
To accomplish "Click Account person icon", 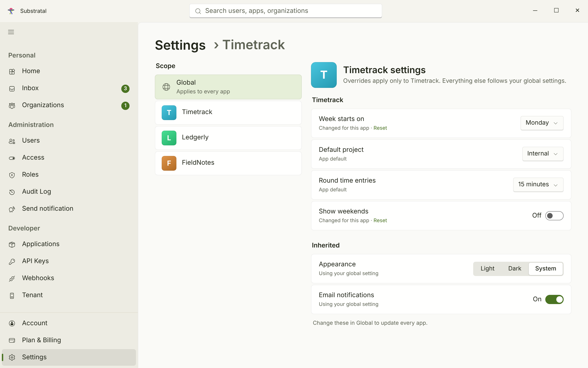I will pos(12,323).
